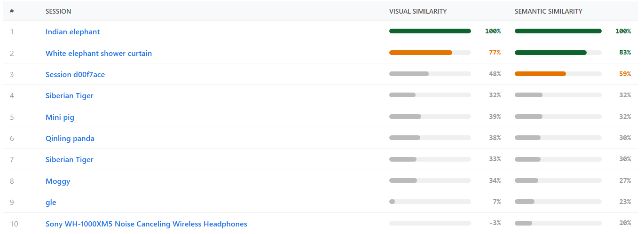Click the # column header
The height and width of the screenshot is (234, 644).
[12, 11]
